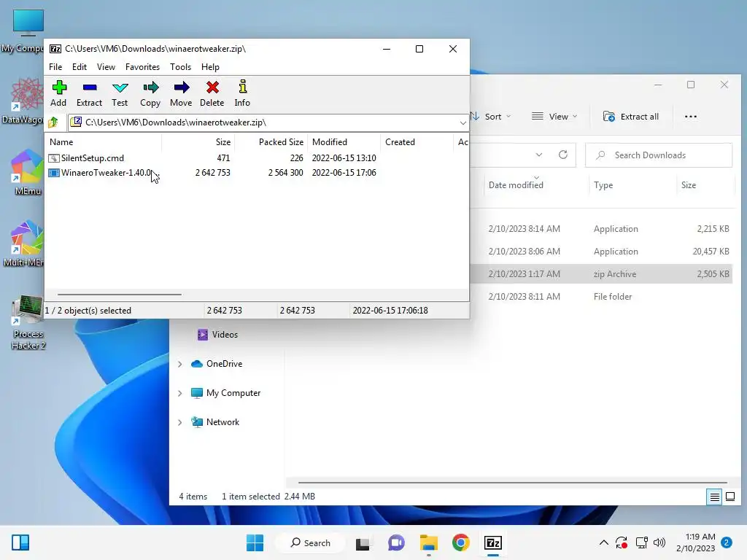747x560 pixels.
Task: Sort by Type column in Explorer
Action: (x=603, y=185)
